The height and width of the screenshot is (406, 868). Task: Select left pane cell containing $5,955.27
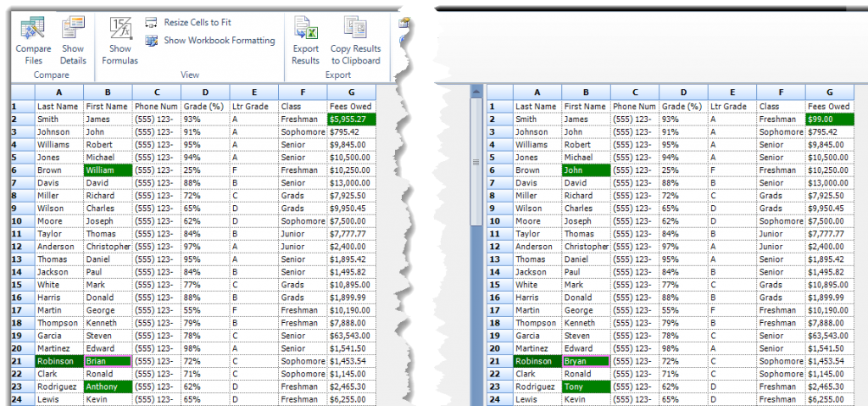(351, 120)
